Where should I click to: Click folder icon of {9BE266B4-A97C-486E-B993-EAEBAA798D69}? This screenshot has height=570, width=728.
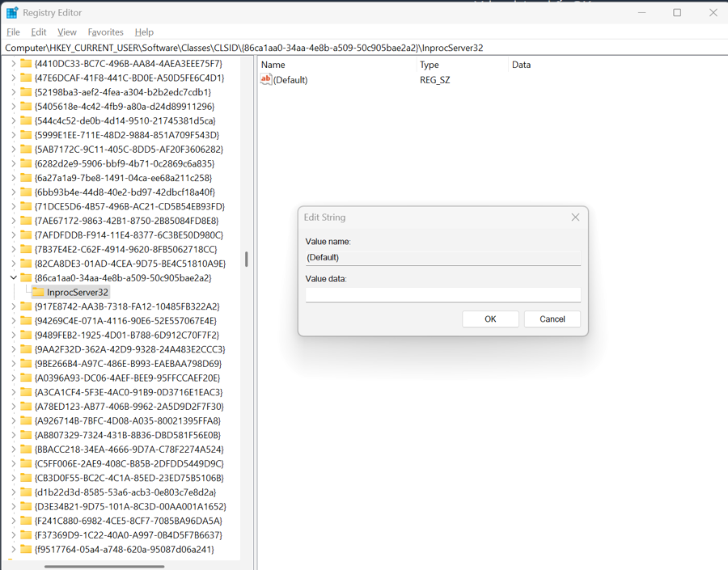tap(26, 364)
